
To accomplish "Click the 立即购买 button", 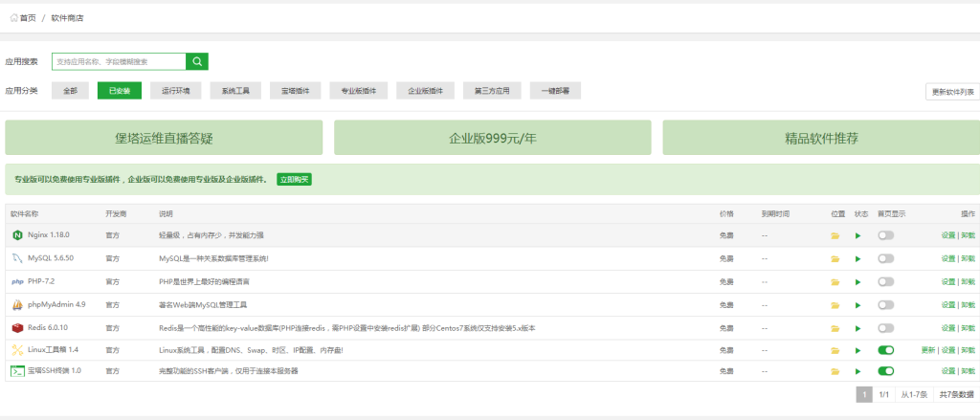I will [x=295, y=179].
